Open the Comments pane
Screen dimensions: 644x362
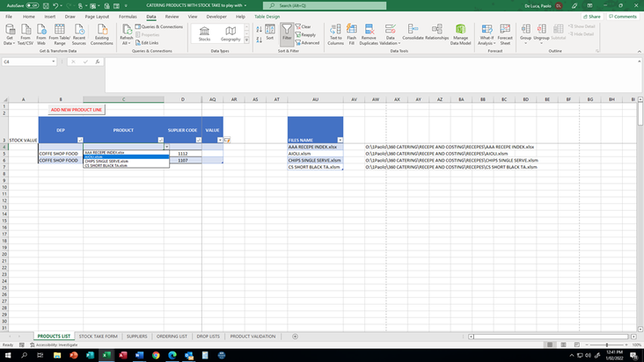point(623,17)
